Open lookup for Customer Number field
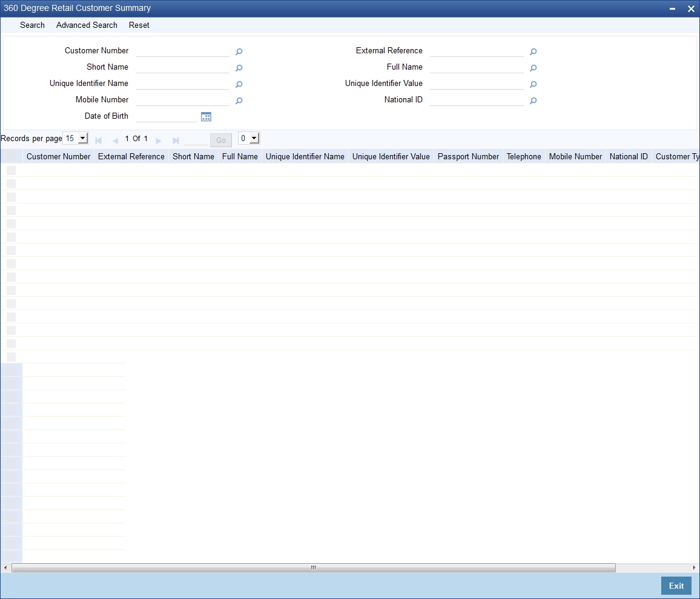This screenshot has height=599, width=700. point(239,52)
